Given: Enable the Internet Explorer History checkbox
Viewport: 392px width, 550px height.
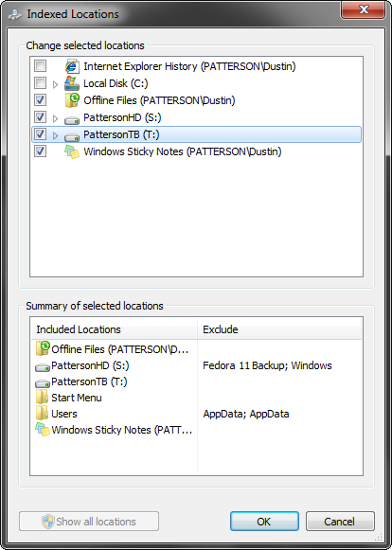Looking at the screenshot, I should pos(40,66).
